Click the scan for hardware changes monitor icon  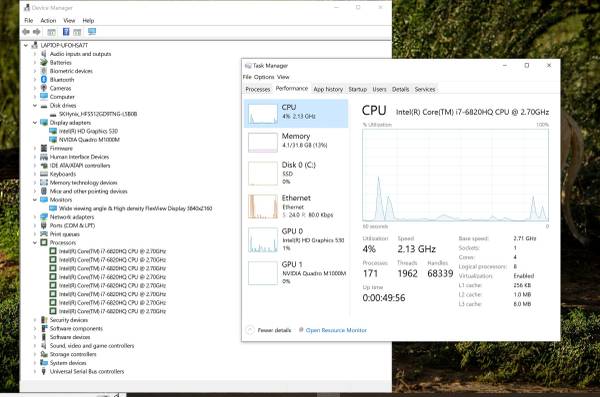pos(92,32)
